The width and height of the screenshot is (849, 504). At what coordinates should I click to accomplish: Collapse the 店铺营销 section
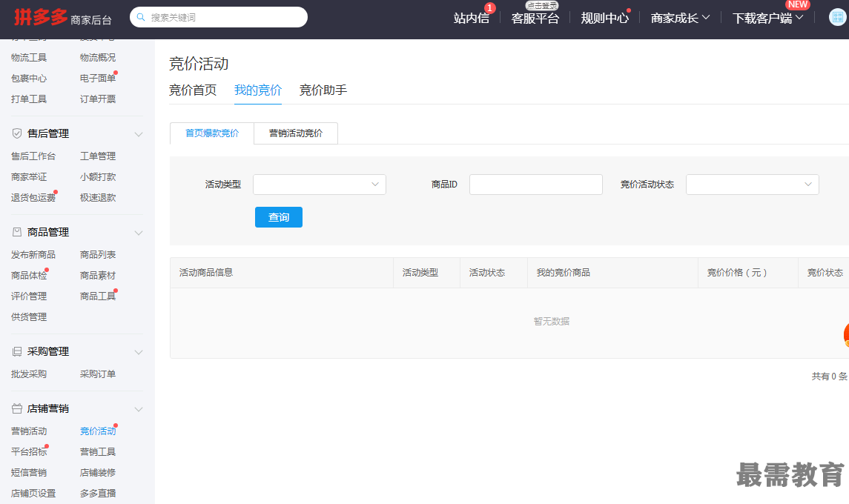coord(139,408)
